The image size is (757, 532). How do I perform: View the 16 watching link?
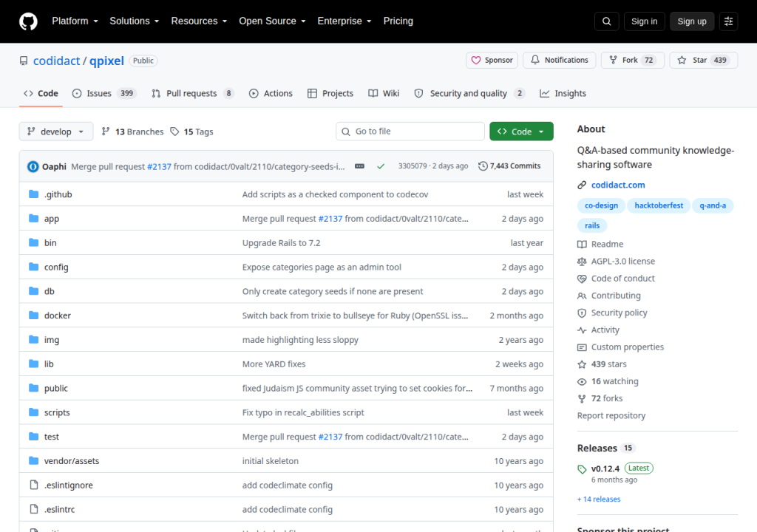614,381
